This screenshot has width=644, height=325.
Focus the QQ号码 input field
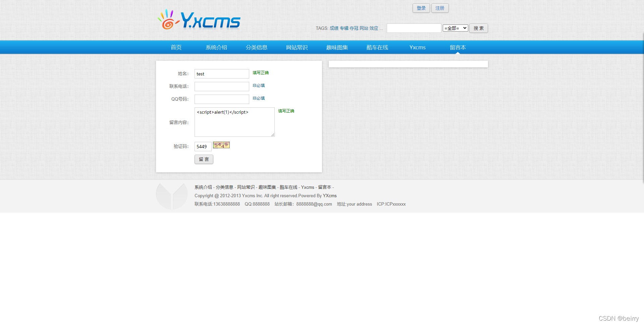point(222,99)
